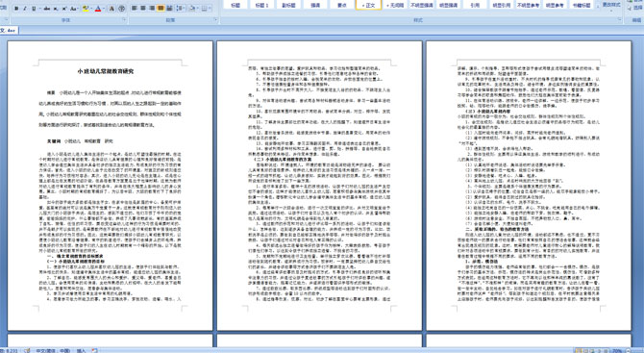Viewport: 644px width, 353px height.
Task: Select the 正文 style in gallery
Action: [x=368, y=5]
